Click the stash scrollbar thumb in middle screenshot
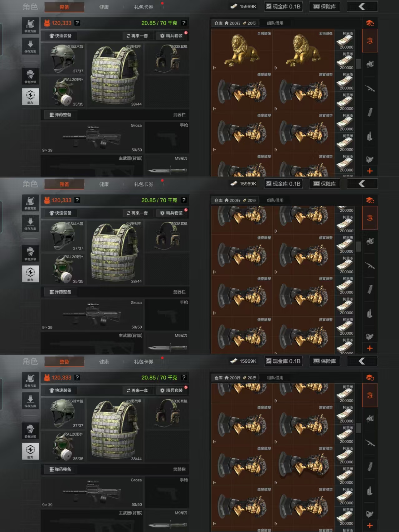The image size is (399, 532). coord(358,246)
